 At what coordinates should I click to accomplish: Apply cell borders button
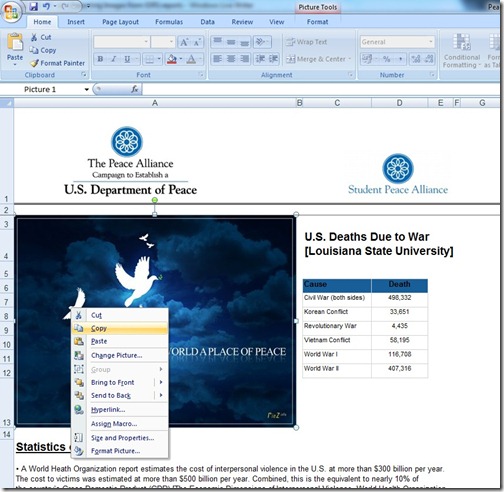[x=150, y=59]
